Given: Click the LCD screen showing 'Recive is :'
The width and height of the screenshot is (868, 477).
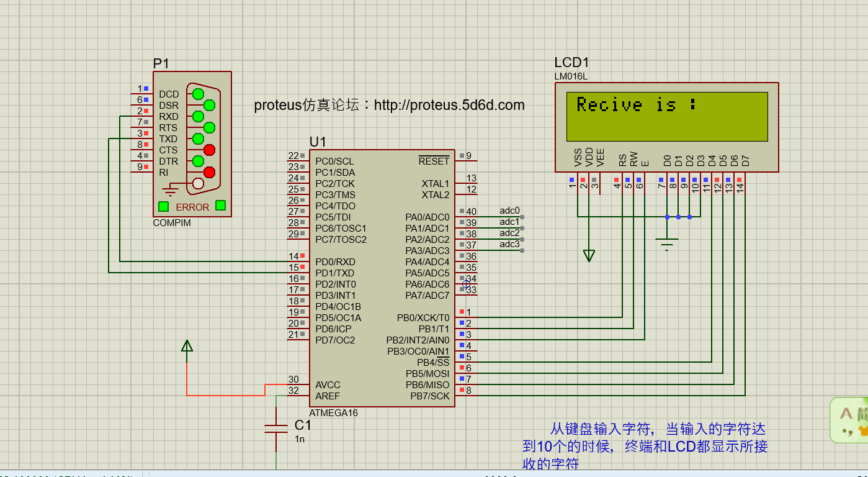Looking at the screenshot, I should (x=667, y=117).
